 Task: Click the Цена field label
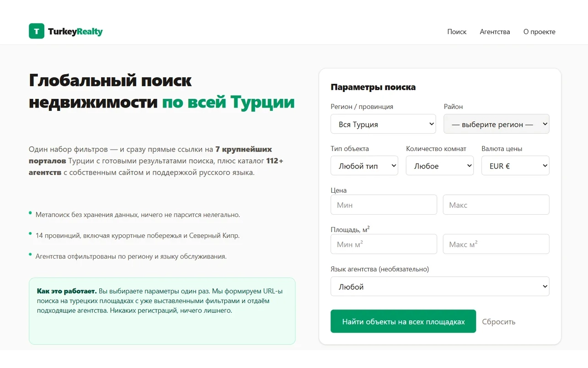click(338, 190)
